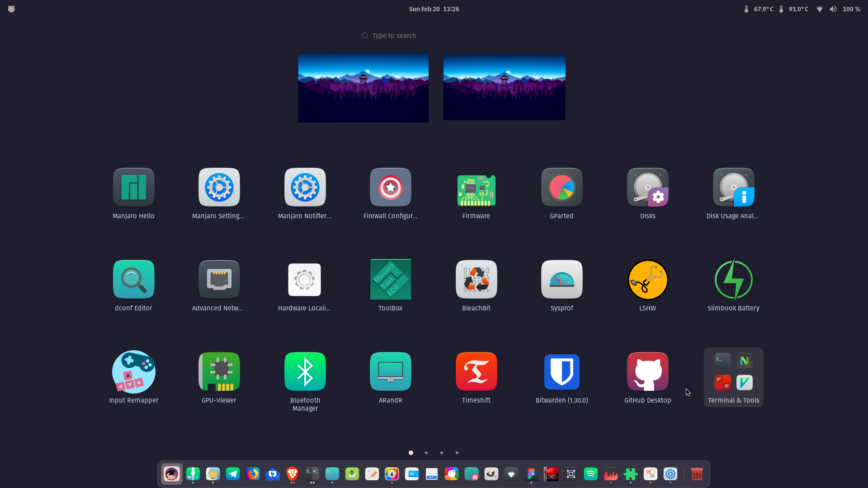
Task: Open the Firmware app
Action: tap(476, 194)
